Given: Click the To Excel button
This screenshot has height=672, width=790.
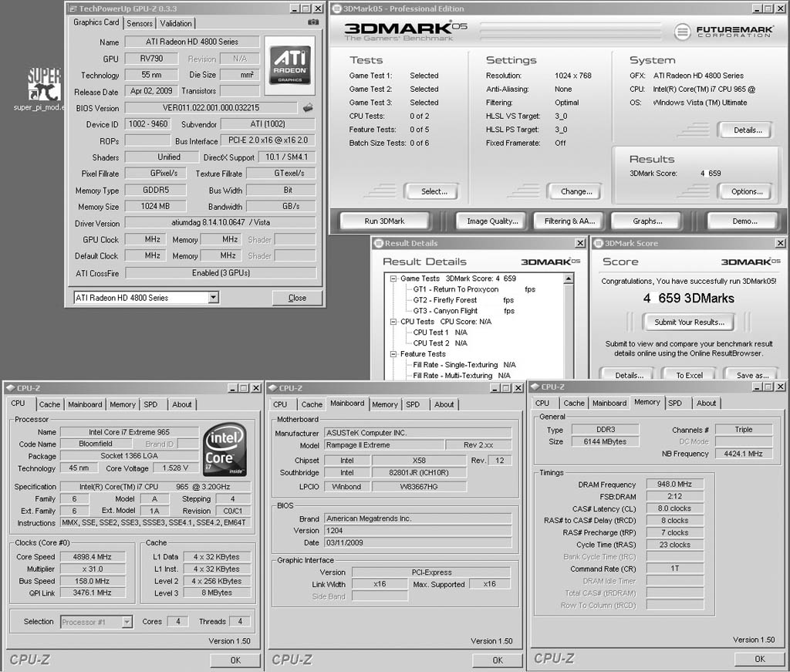Looking at the screenshot, I should click(689, 374).
